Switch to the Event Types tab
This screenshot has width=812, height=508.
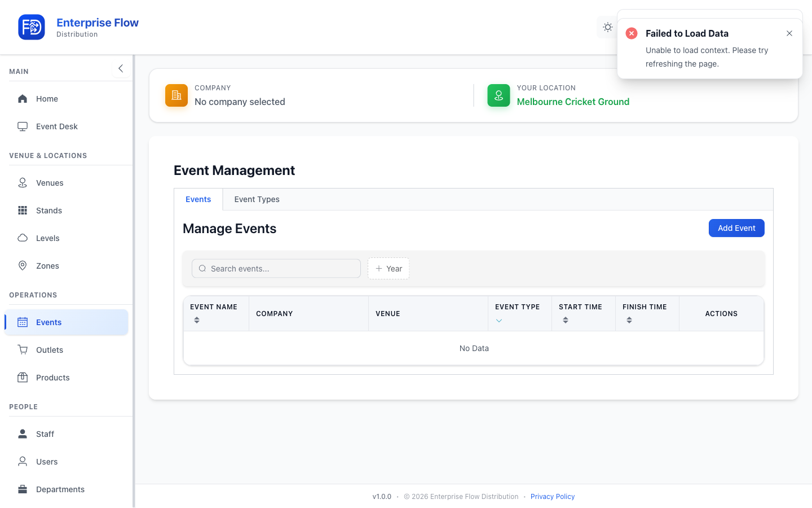(257, 199)
